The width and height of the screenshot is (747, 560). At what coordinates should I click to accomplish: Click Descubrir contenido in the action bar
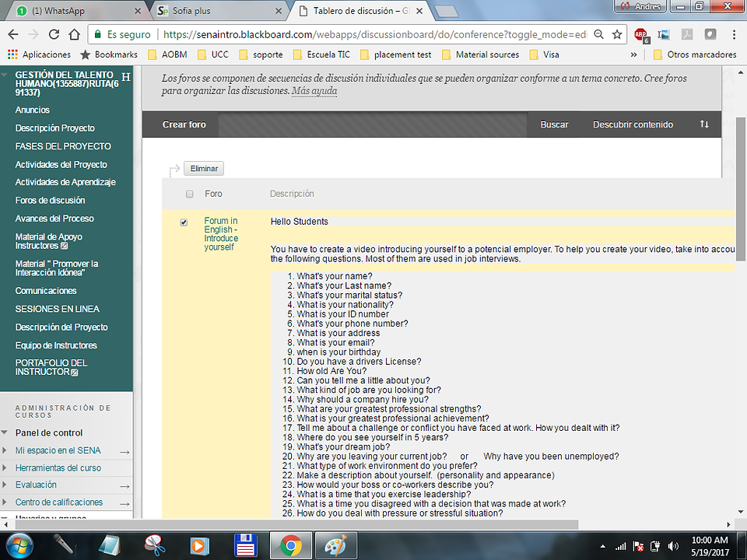pyautogui.click(x=633, y=124)
